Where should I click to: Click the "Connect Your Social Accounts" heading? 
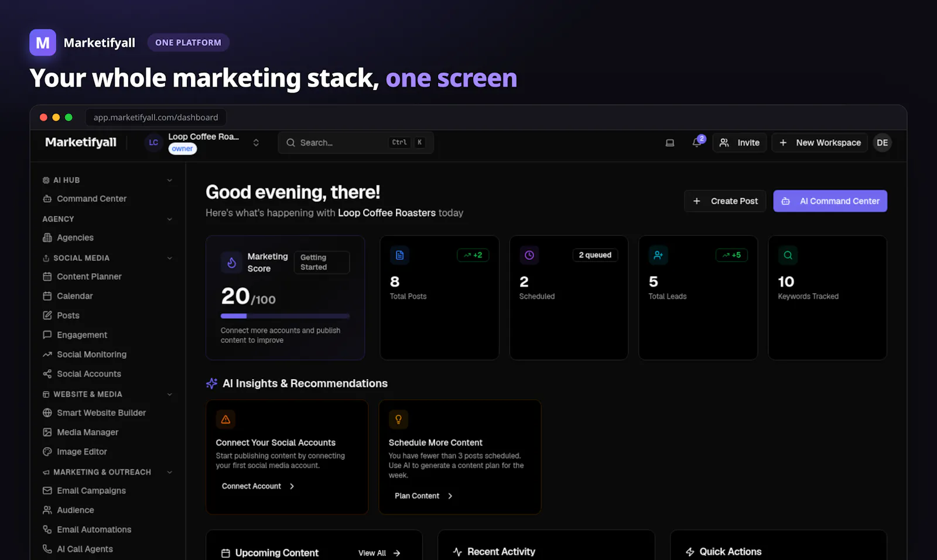[276, 443]
